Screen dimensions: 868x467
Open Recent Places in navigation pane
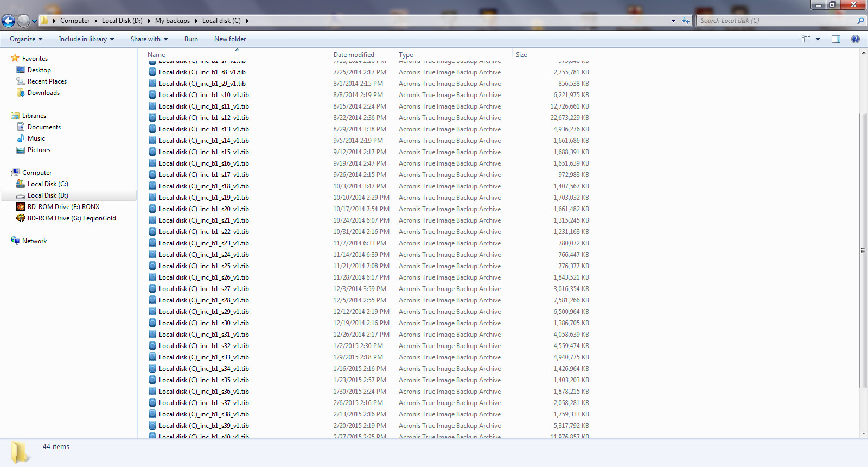point(47,81)
